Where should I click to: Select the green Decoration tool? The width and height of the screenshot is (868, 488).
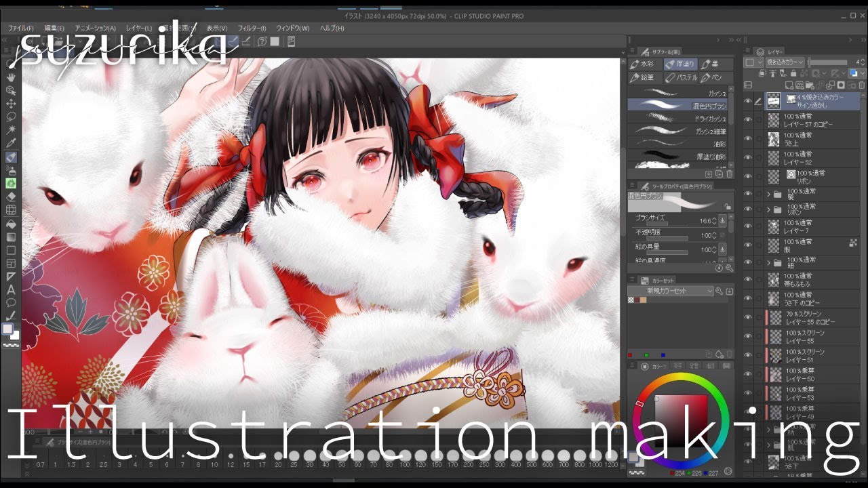pyautogui.click(x=11, y=183)
